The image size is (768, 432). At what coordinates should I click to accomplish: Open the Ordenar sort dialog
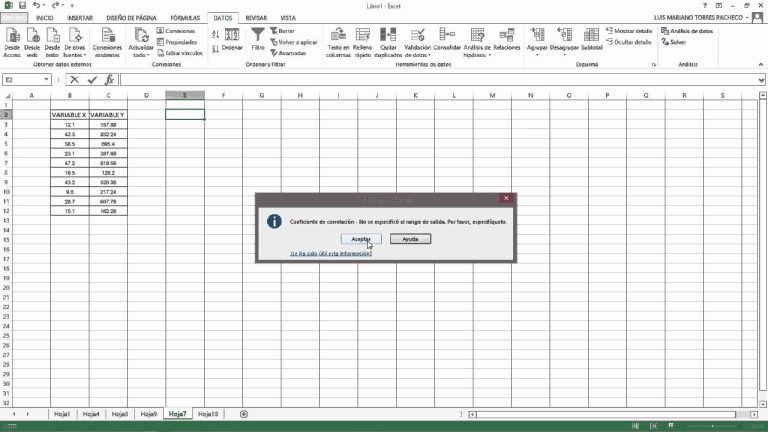(x=232, y=40)
